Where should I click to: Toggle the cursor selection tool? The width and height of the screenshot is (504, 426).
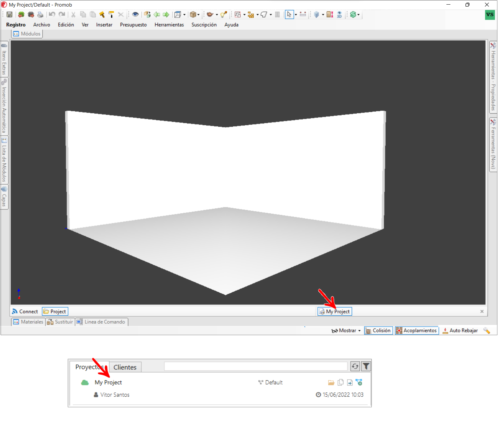[x=289, y=14]
